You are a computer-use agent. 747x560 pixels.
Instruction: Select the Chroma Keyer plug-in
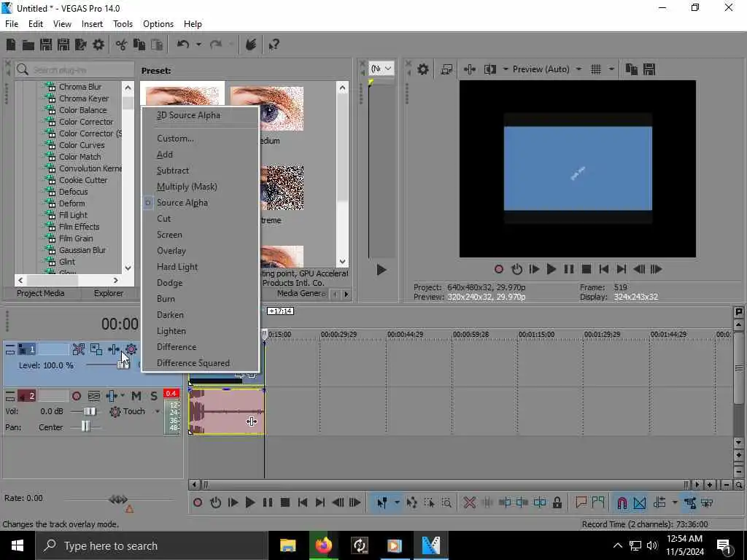(x=83, y=98)
